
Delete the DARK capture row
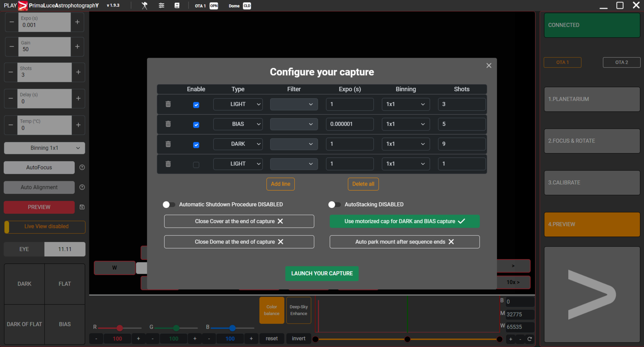tap(168, 144)
